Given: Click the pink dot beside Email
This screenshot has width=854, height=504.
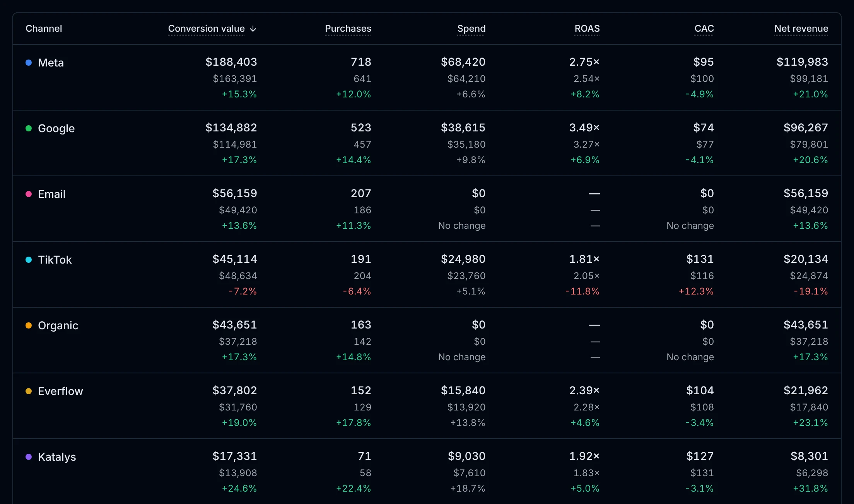Looking at the screenshot, I should 29,194.
